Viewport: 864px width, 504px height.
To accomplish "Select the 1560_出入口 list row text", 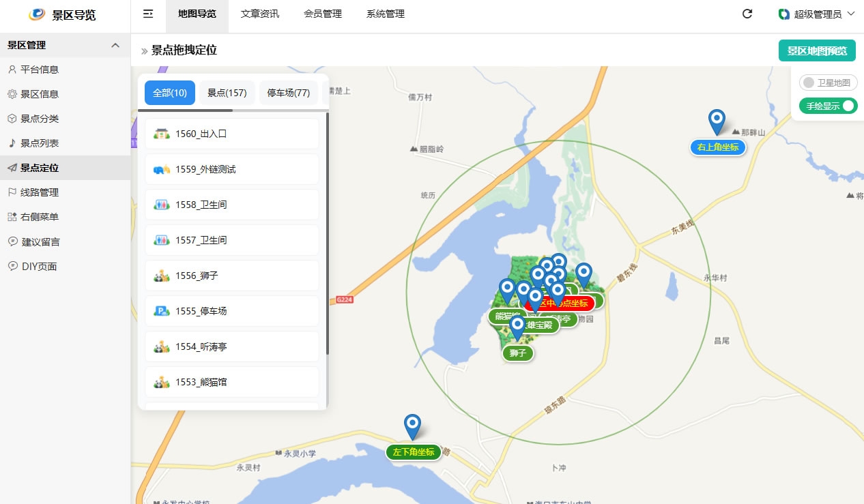I will (x=201, y=134).
